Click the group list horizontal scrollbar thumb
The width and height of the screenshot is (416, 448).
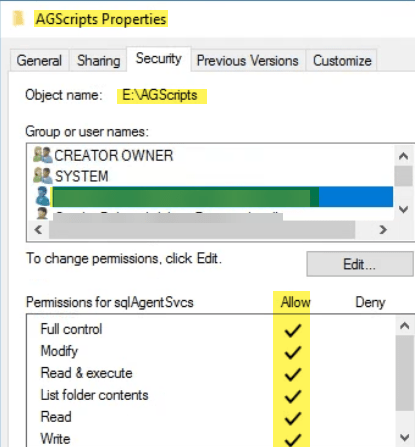click(202, 229)
